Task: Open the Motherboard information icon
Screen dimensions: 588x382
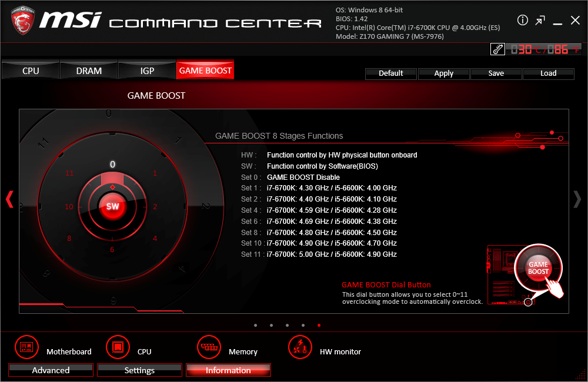Action: 26,347
